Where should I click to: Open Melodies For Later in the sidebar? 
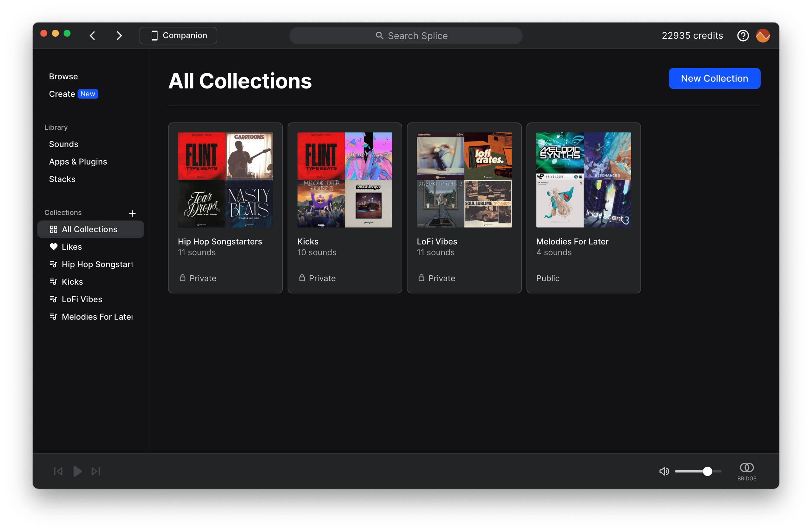click(x=97, y=316)
